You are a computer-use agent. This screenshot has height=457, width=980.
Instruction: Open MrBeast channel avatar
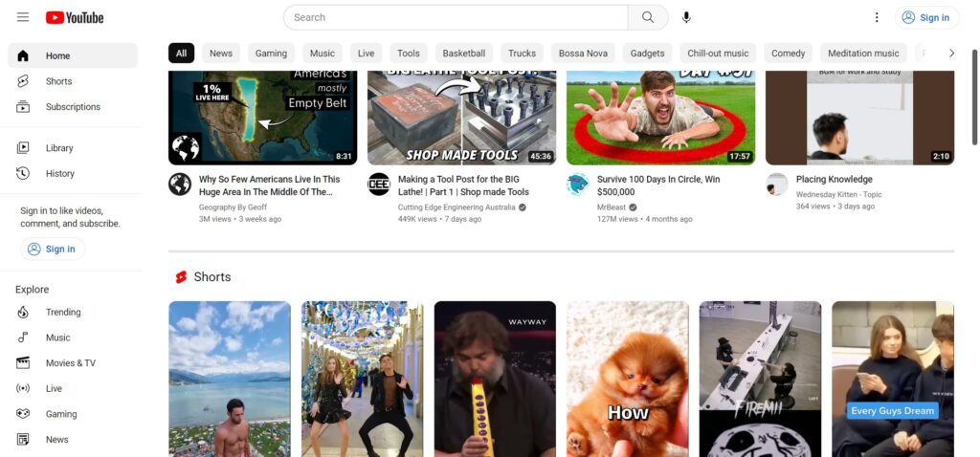pyautogui.click(x=577, y=185)
